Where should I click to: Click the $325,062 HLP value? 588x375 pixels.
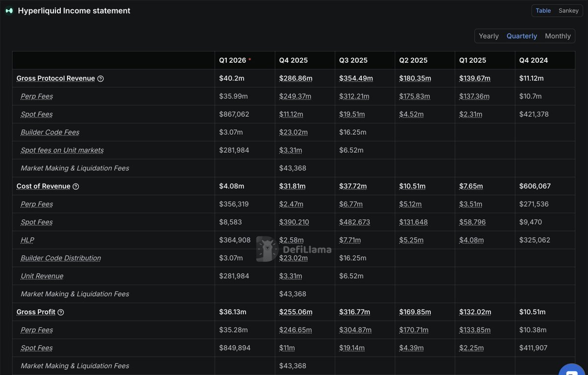[535, 240]
